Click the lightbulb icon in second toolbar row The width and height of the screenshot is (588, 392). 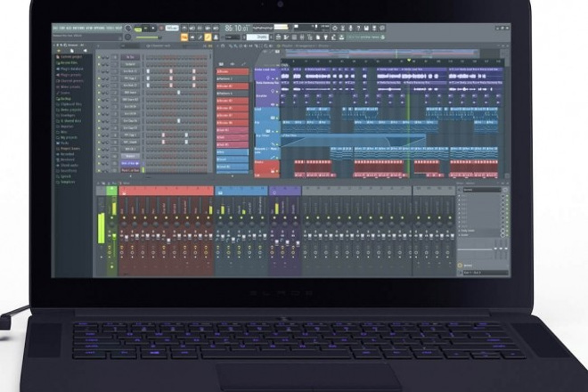325,37
